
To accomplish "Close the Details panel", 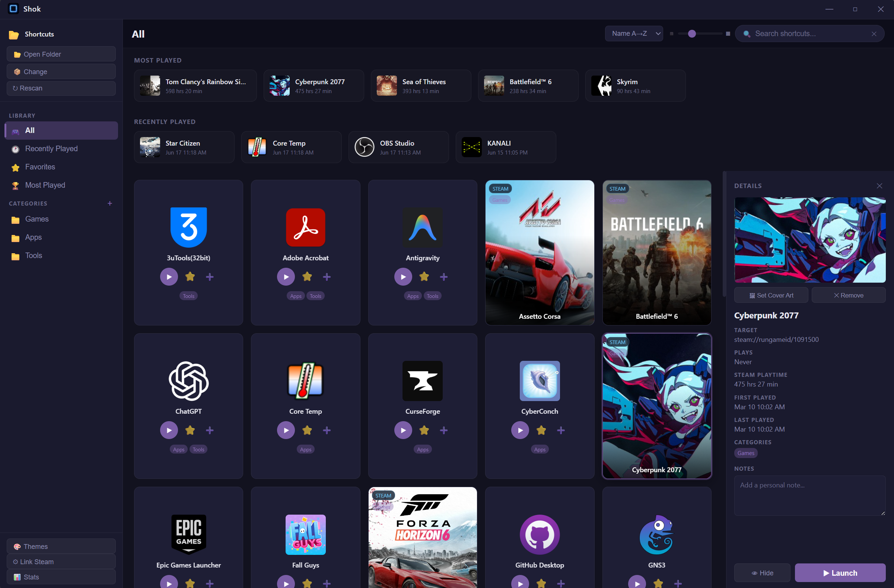I will coord(879,186).
